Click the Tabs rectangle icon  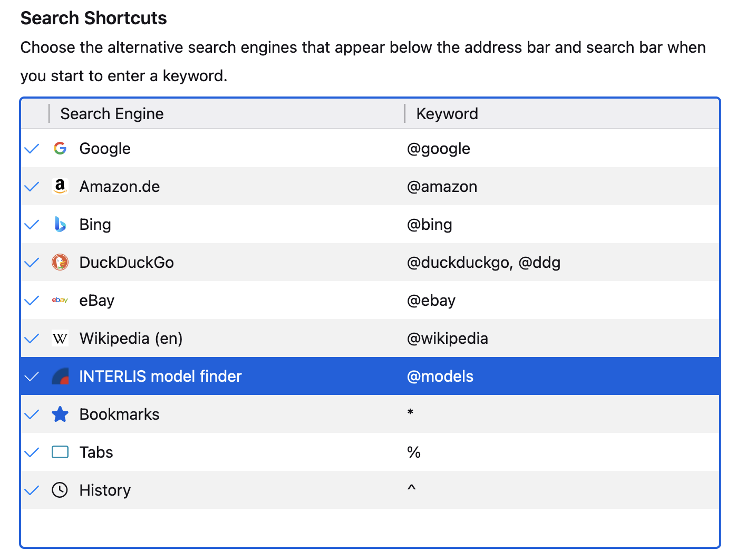coord(60,452)
